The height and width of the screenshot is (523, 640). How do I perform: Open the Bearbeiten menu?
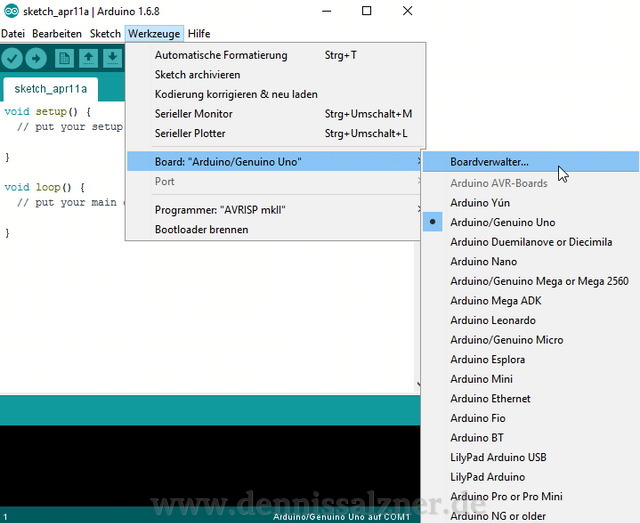(x=57, y=33)
